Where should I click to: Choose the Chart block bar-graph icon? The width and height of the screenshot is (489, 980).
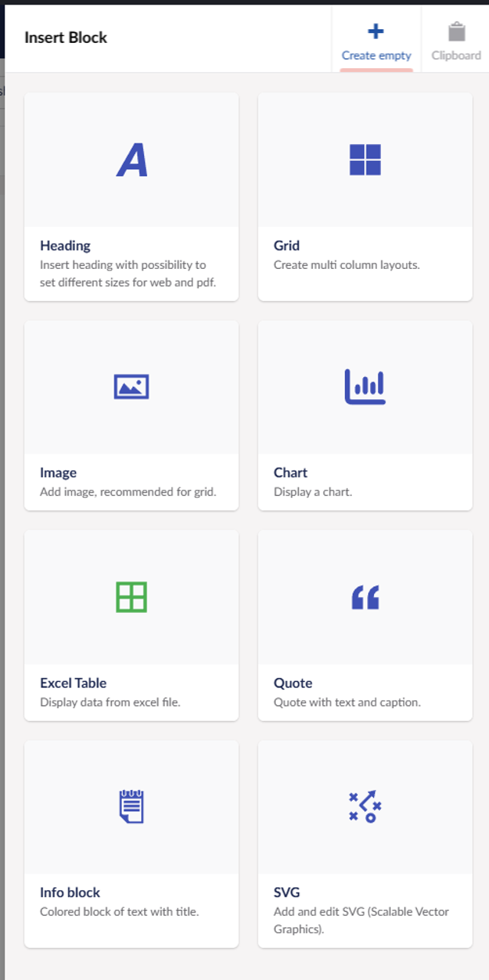pyautogui.click(x=365, y=386)
